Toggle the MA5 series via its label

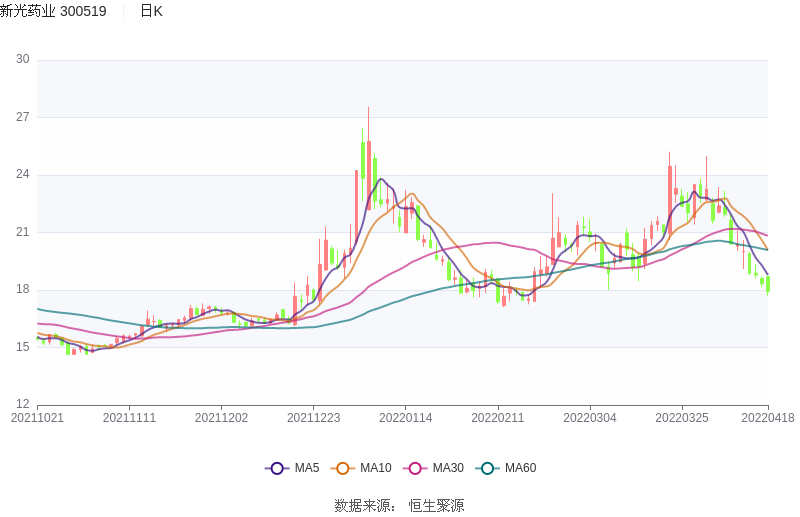[x=307, y=468]
